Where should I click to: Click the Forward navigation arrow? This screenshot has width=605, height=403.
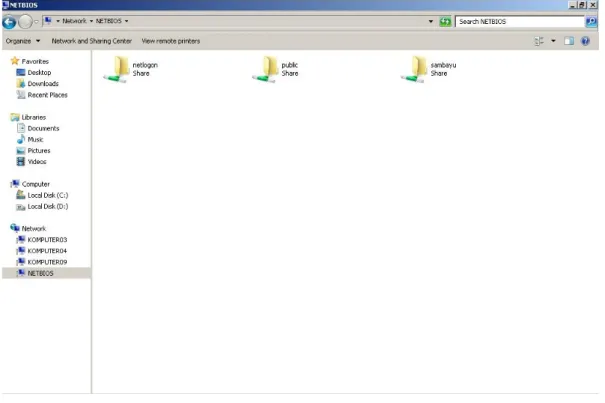(25, 22)
